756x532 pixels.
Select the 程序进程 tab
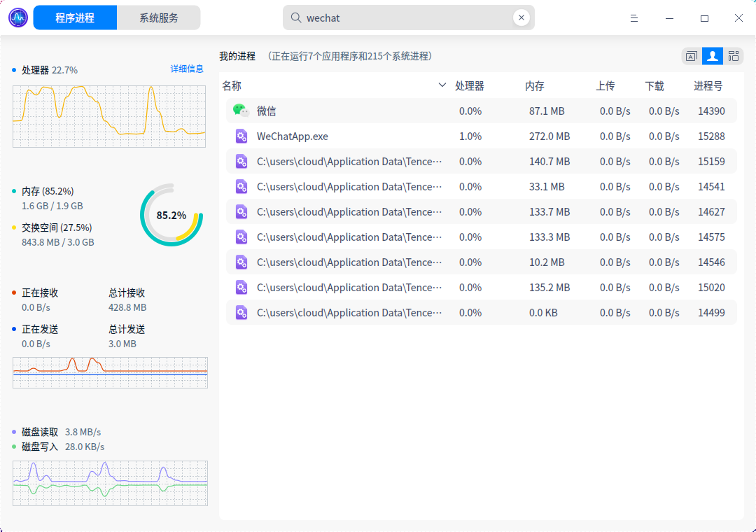75,17
